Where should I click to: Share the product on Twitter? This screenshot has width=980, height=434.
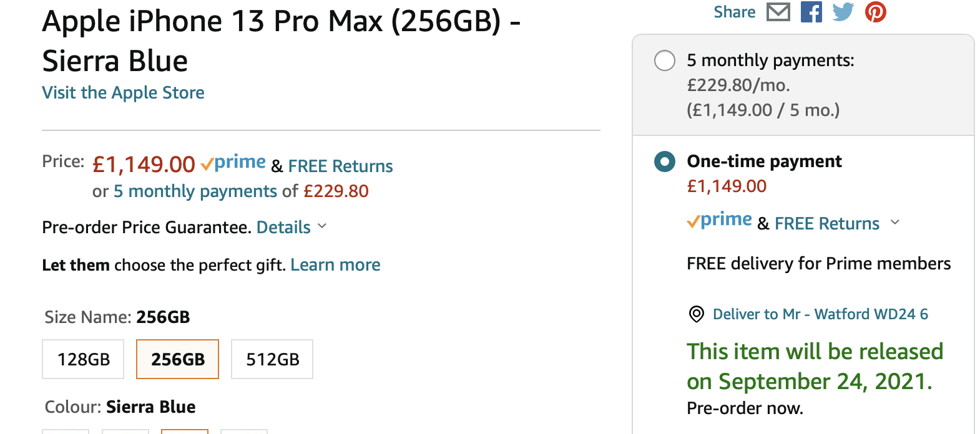point(843,12)
